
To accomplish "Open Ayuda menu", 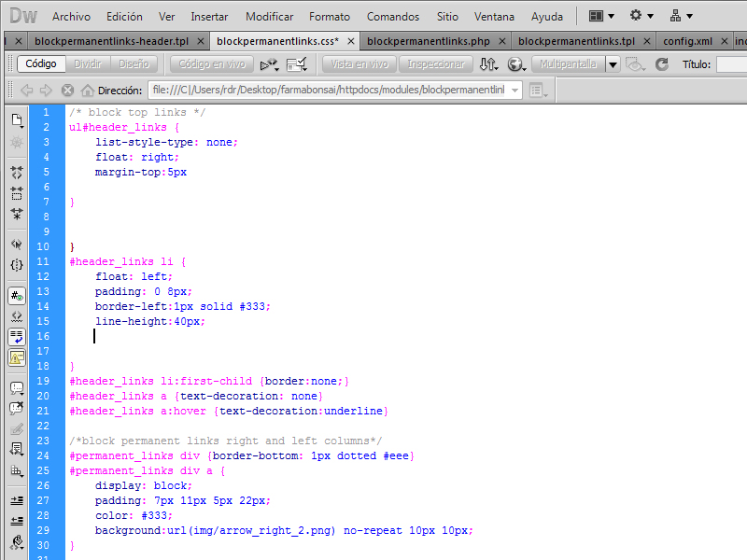I will point(547,17).
